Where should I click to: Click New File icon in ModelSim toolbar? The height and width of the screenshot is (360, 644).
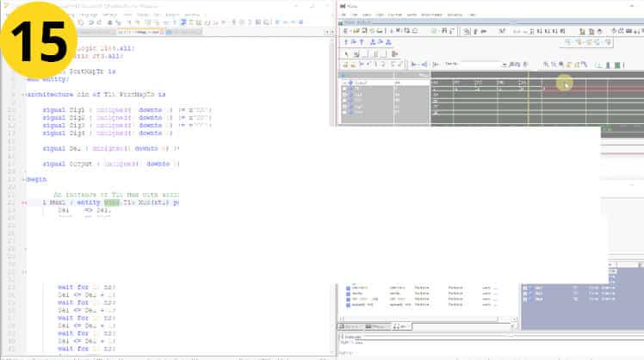click(x=345, y=31)
